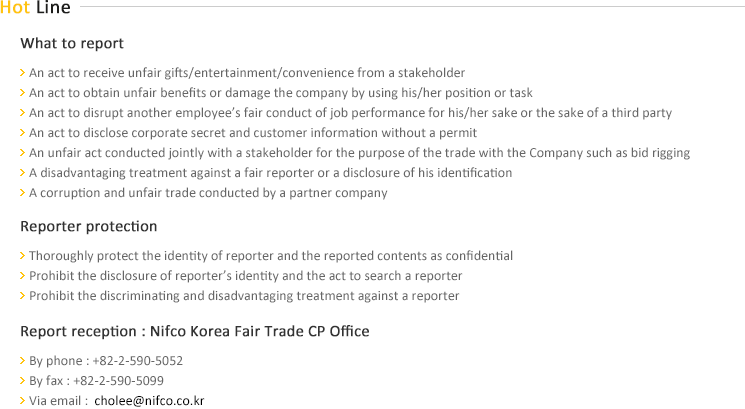Image resolution: width=745 pixels, height=409 pixels.
Task: Click the phone number +82-2-590-5052
Action: pos(138,361)
